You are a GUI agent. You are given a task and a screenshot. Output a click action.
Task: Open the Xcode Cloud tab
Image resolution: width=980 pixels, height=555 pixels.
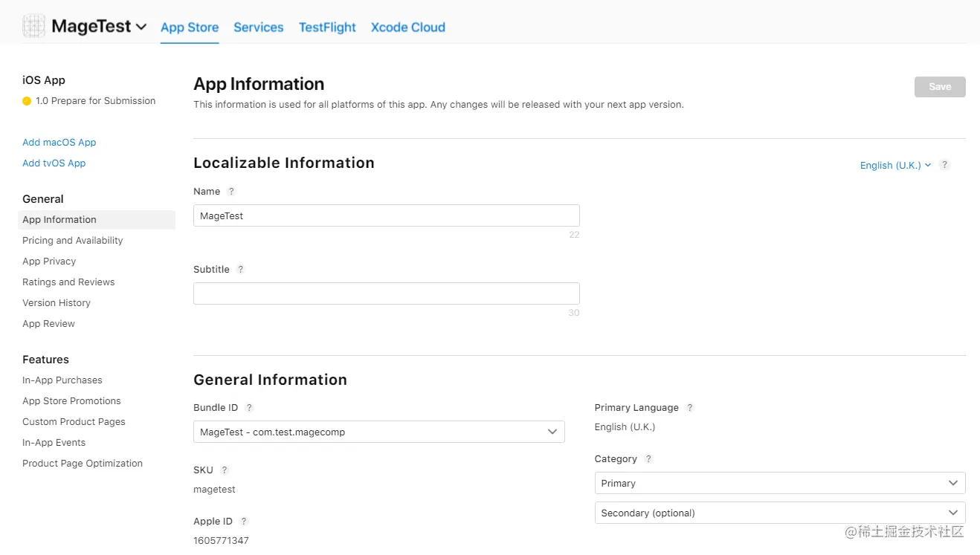tap(407, 27)
